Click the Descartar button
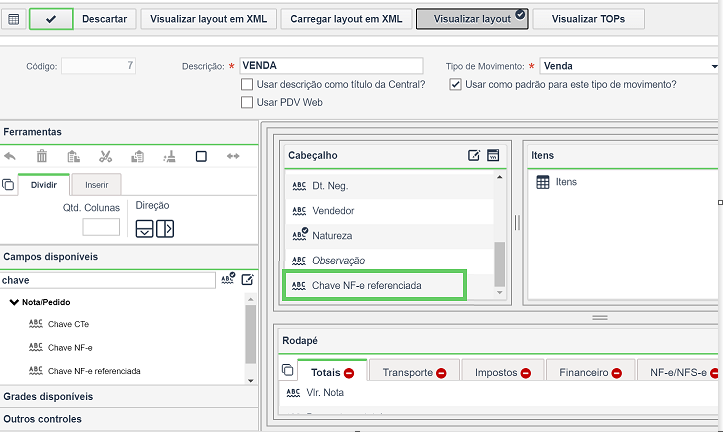 tap(105, 19)
